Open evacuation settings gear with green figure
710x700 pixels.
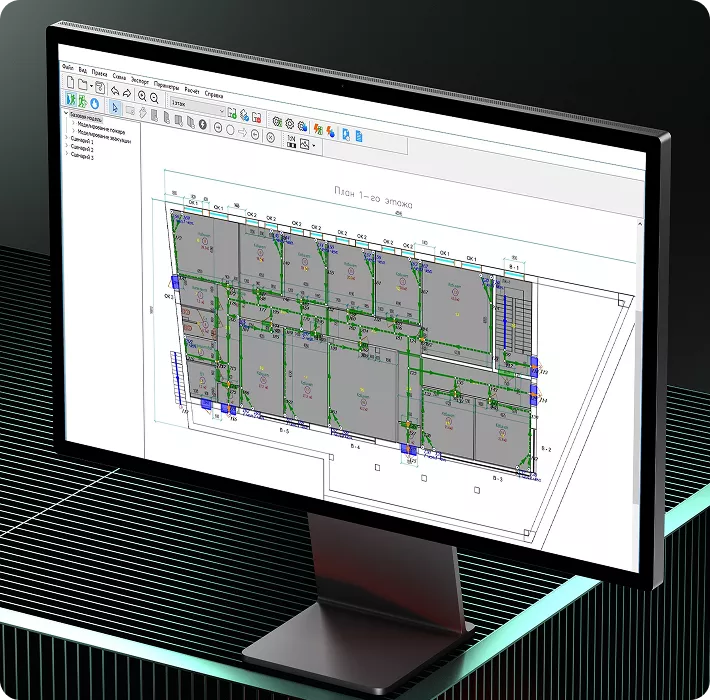pyautogui.click(x=277, y=121)
